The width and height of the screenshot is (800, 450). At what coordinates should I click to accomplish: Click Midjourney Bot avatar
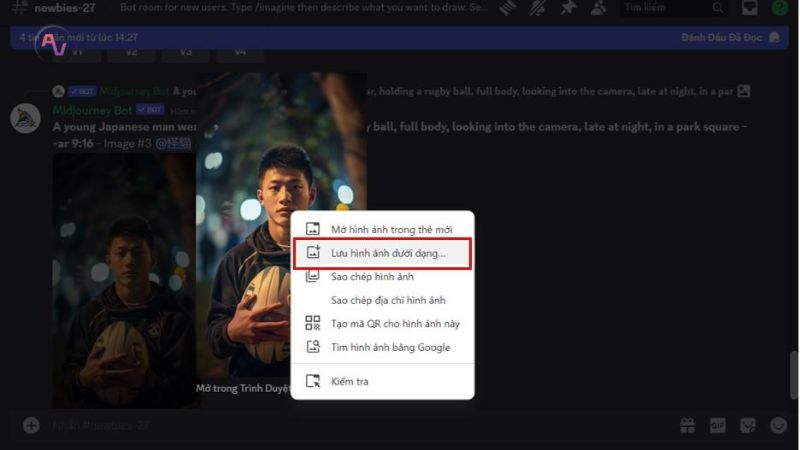point(26,118)
